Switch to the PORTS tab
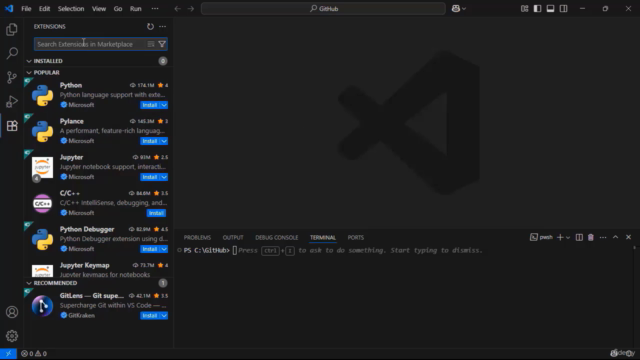The width and height of the screenshot is (640, 360). [x=356, y=238]
